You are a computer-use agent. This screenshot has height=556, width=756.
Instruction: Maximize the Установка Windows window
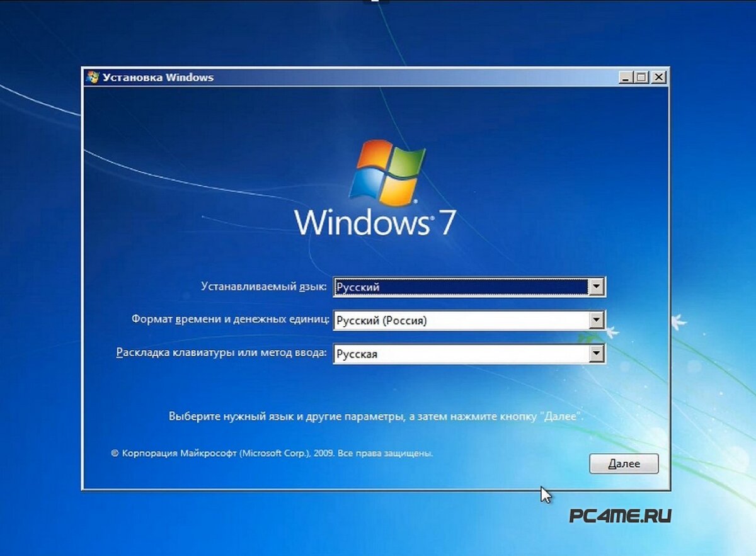click(x=641, y=77)
